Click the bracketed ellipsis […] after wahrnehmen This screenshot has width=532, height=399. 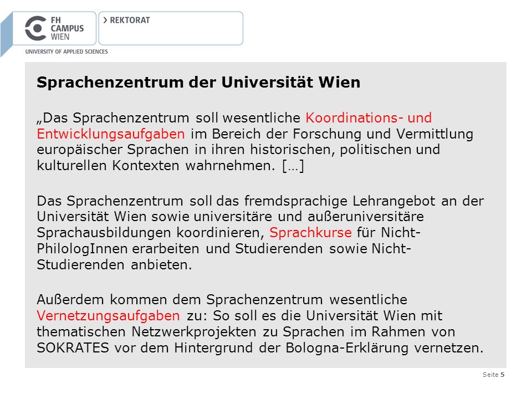point(293,166)
